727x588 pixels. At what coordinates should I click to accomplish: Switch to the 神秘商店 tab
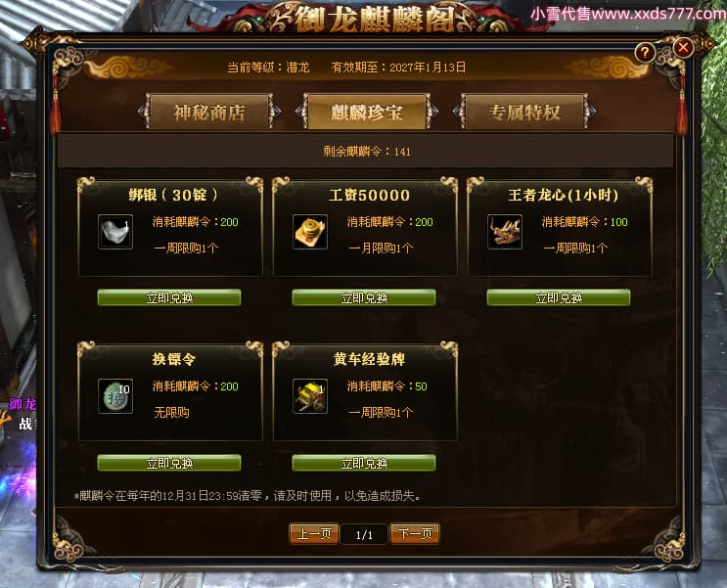[x=209, y=112]
